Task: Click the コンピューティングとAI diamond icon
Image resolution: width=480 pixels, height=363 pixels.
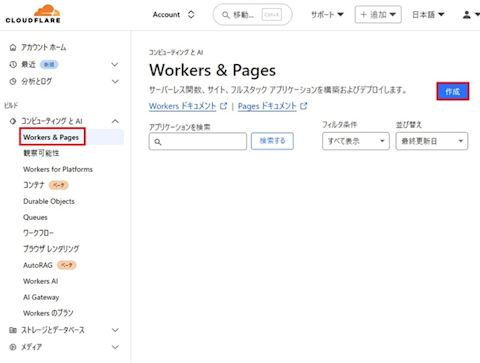Action: click(x=13, y=121)
